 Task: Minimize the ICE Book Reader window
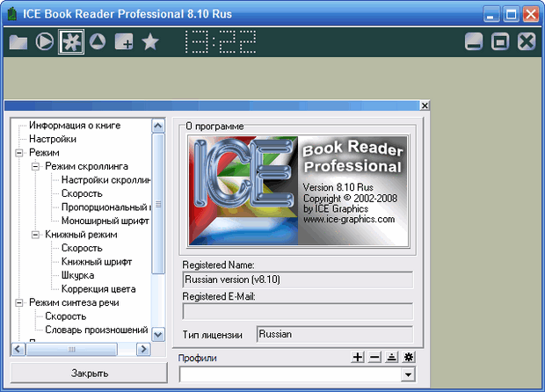click(x=491, y=14)
